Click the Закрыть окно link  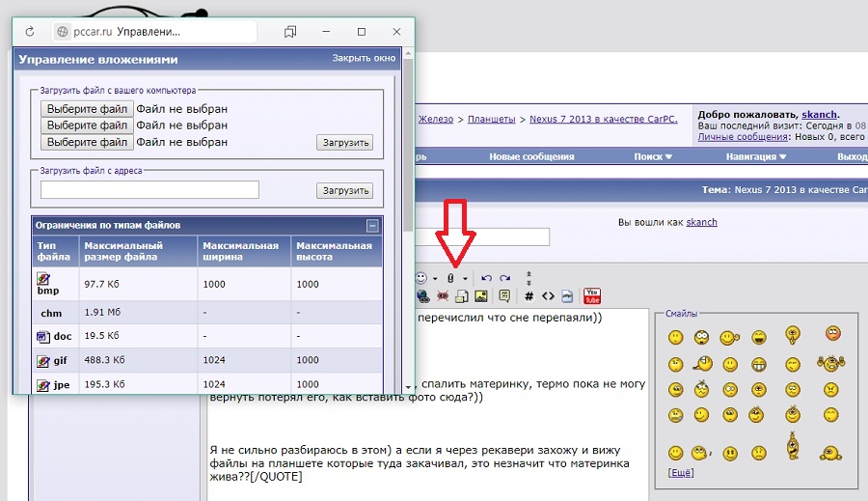coord(364,58)
